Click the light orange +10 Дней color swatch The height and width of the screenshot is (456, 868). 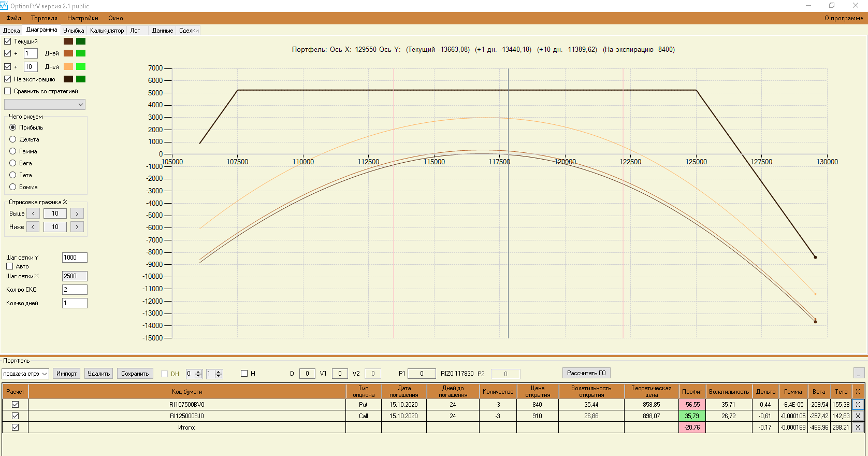(x=68, y=67)
